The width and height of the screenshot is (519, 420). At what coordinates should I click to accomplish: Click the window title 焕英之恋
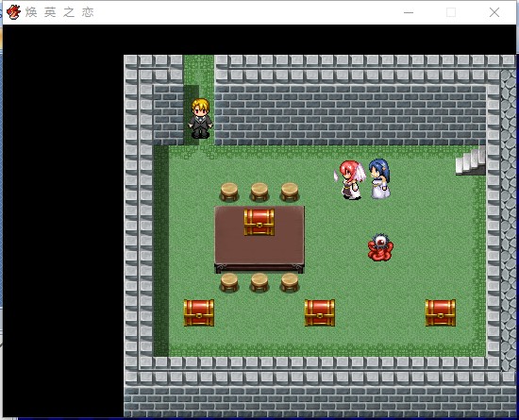pos(59,12)
